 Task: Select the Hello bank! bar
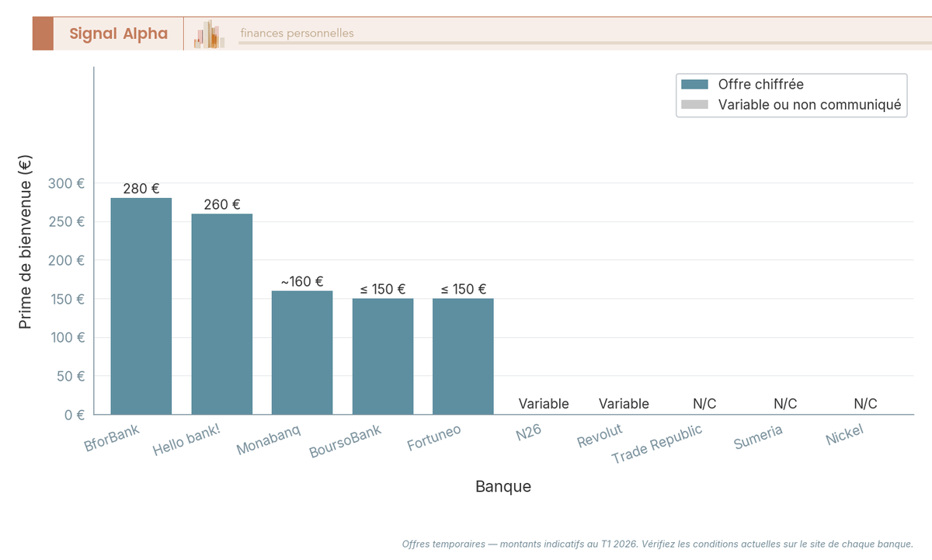[x=222, y=314]
